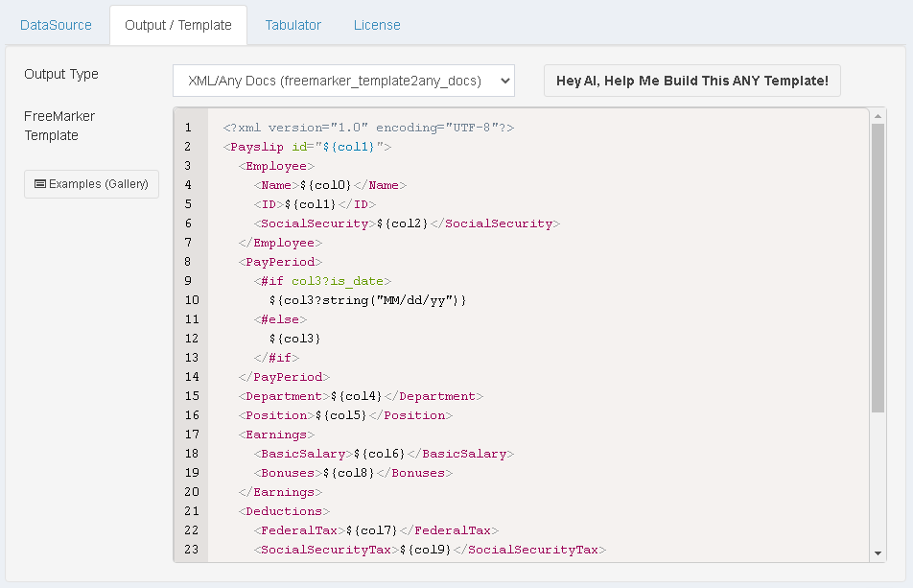Open the Tabulator tab
This screenshot has width=913, height=588.
coord(293,25)
